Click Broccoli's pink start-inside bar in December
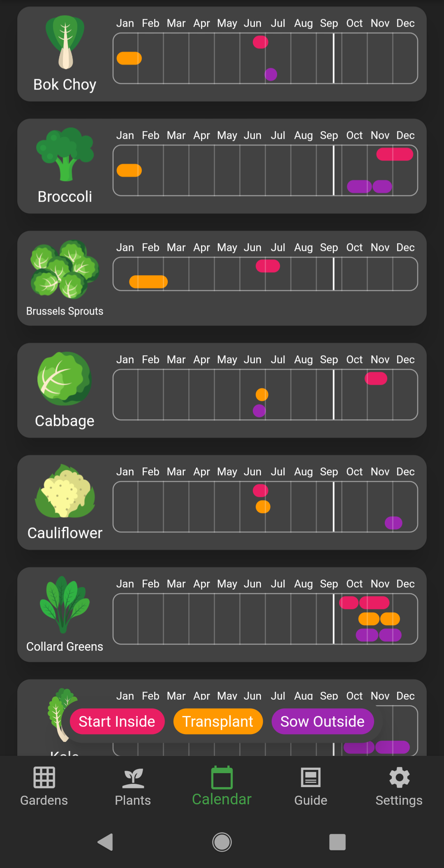Viewport: 444px width, 868px height. 395,154
